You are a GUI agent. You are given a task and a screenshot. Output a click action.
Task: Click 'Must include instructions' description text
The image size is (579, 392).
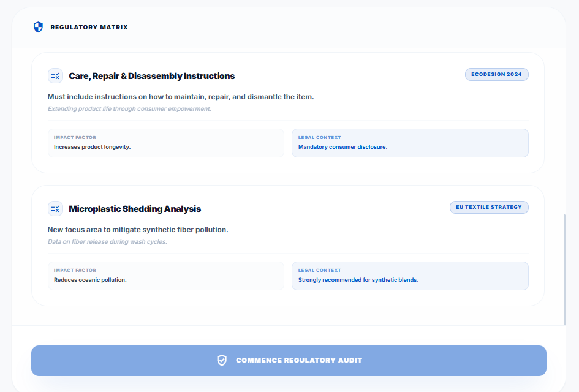(181, 97)
